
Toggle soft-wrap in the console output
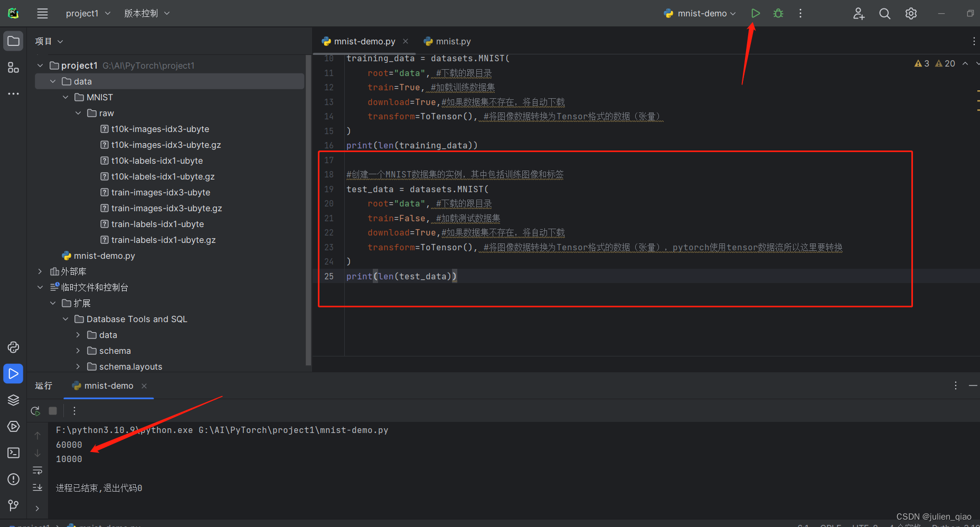(x=37, y=470)
